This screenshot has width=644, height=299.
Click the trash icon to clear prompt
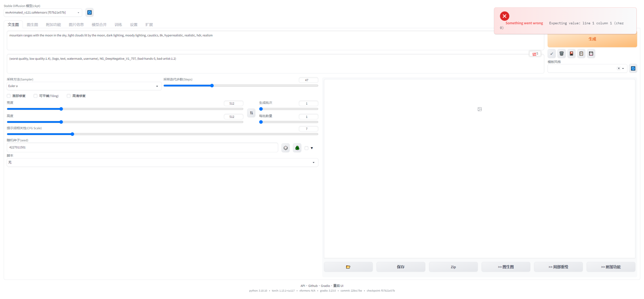(561, 54)
